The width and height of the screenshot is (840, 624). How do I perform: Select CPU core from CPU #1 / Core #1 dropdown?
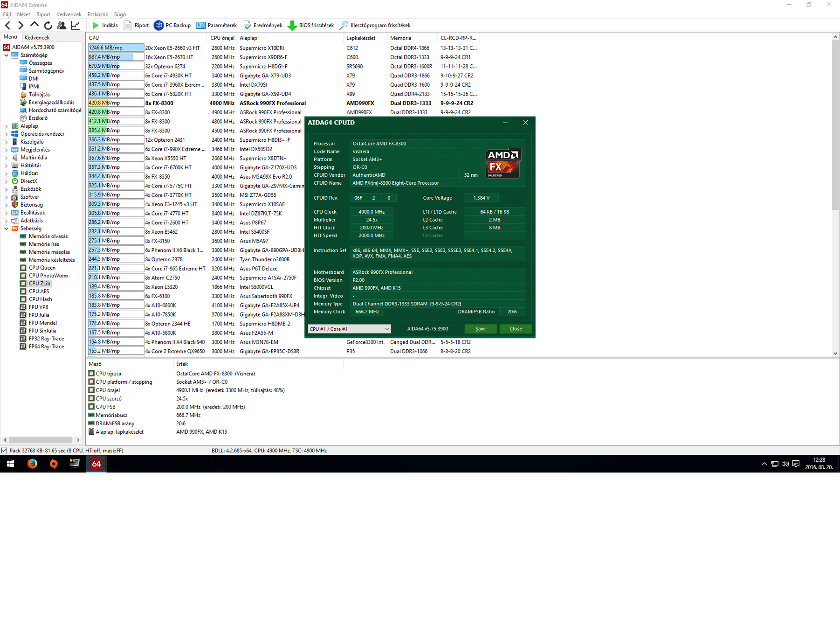pos(349,329)
